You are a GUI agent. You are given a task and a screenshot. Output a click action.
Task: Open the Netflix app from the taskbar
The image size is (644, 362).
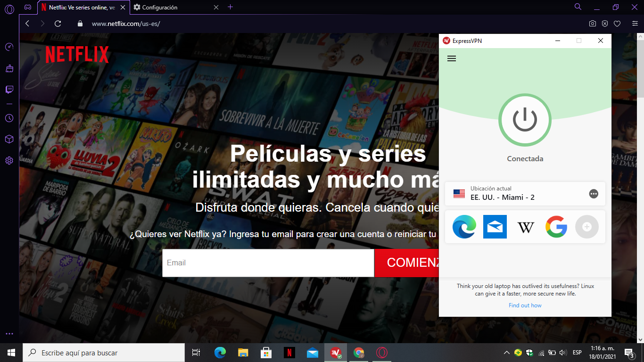[289, 353]
